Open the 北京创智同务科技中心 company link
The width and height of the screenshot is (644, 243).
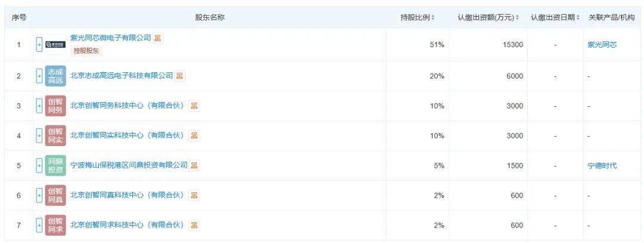pos(127,106)
